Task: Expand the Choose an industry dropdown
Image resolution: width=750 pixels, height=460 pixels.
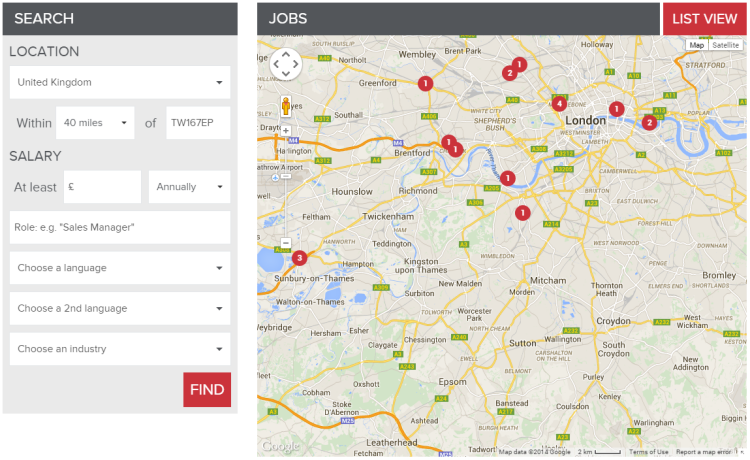Action: click(120, 349)
